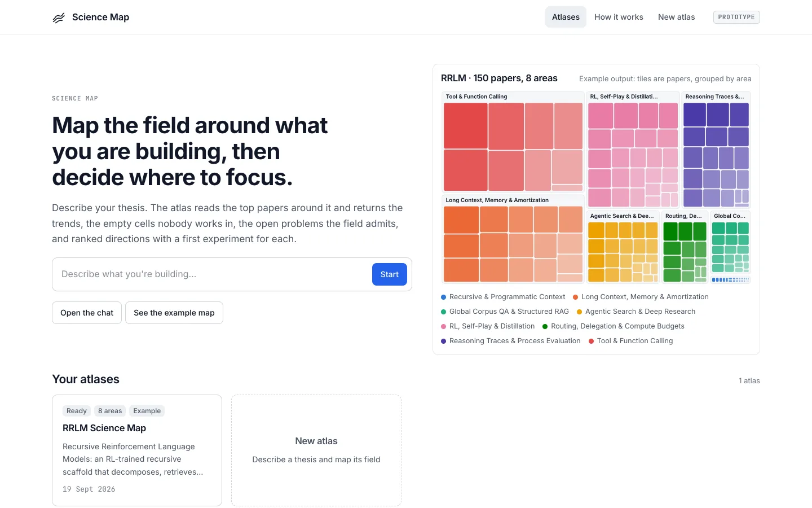Image resolution: width=812 pixels, height=508 pixels.
Task: Select the purple Reasoning Traces treemap group
Action: pos(716,150)
